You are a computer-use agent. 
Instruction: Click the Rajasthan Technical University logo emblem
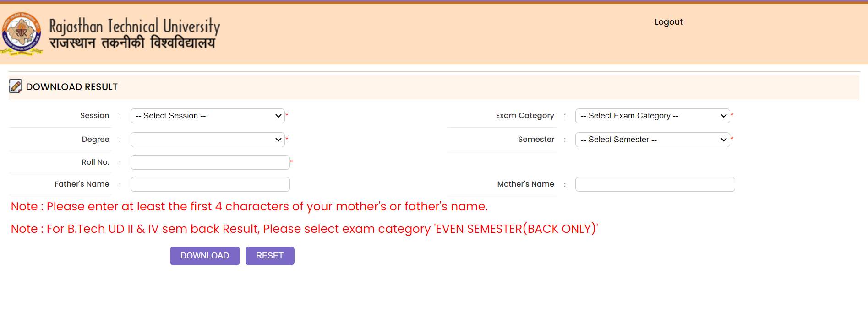point(22,34)
